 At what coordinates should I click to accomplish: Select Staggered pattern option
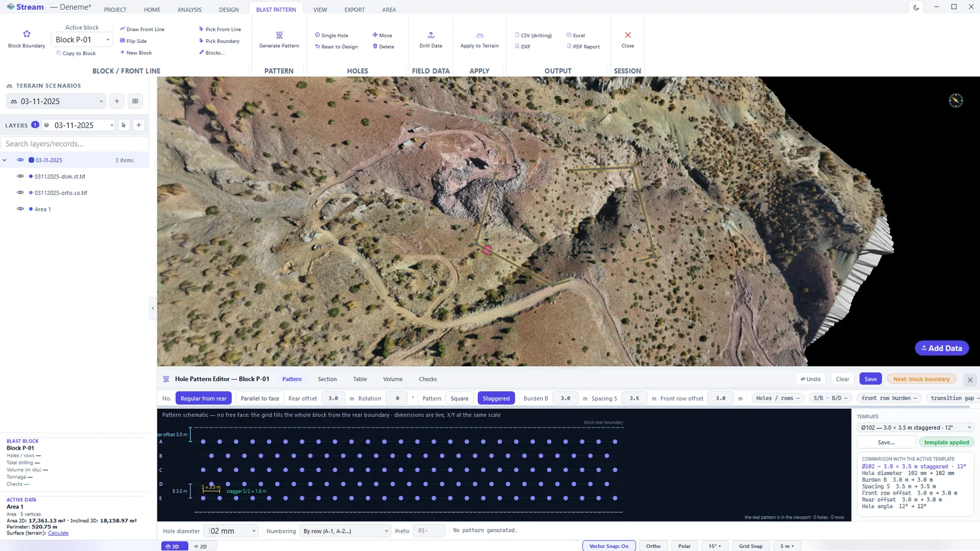496,398
